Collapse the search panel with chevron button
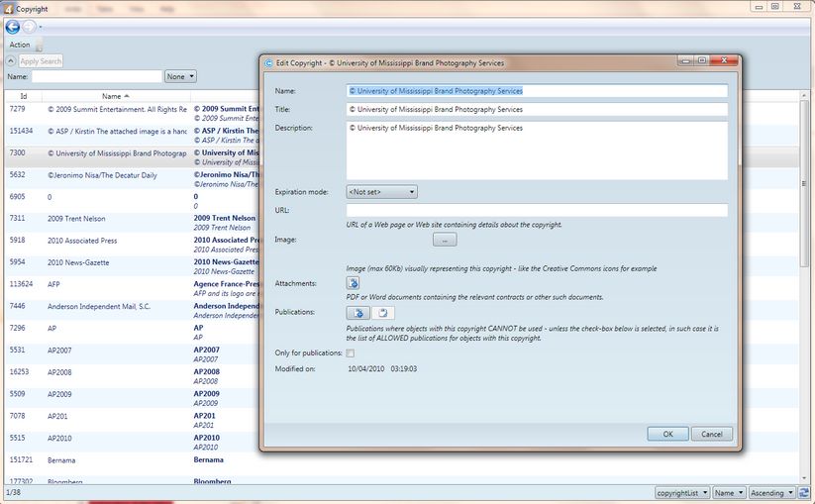815x504 pixels. [10, 61]
